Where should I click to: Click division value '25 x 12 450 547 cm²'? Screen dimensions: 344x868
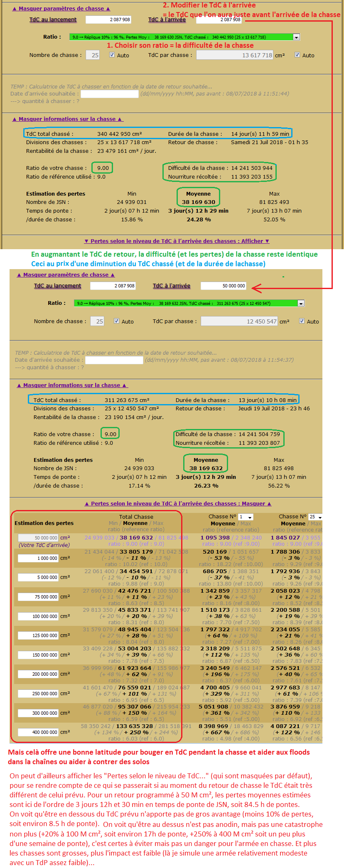(x=132, y=408)
